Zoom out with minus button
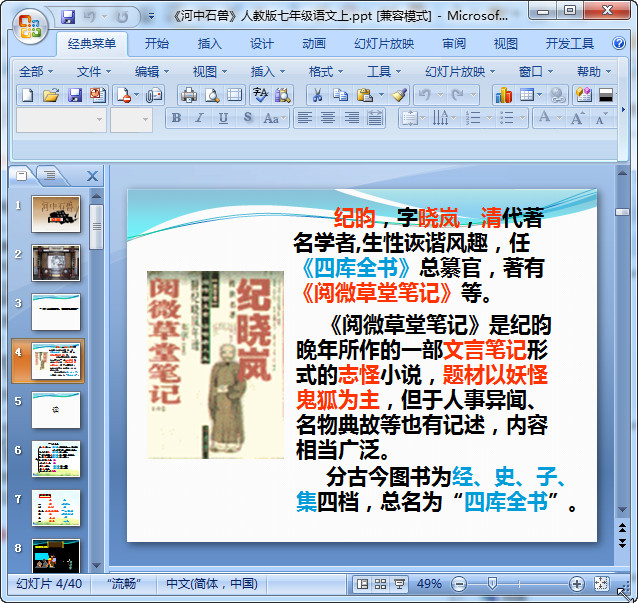The image size is (638, 603). click(459, 584)
